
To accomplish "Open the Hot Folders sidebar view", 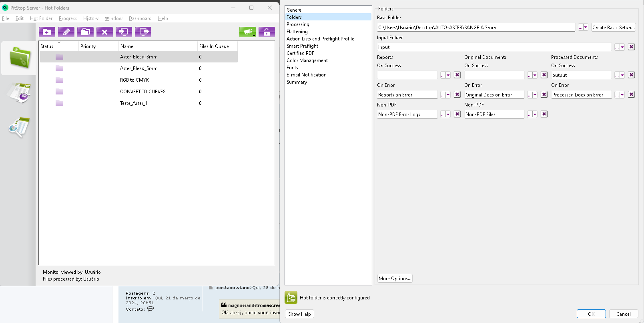I will (20, 58).
